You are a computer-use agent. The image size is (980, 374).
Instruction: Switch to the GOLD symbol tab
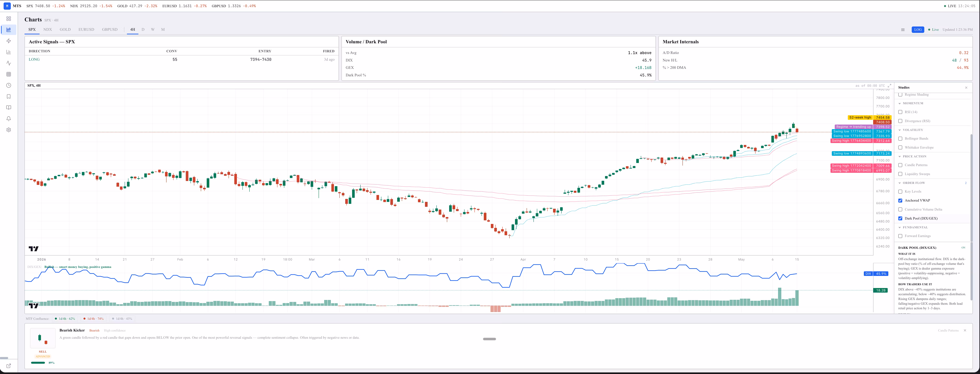pyautogui.click(x=65, y=30)
